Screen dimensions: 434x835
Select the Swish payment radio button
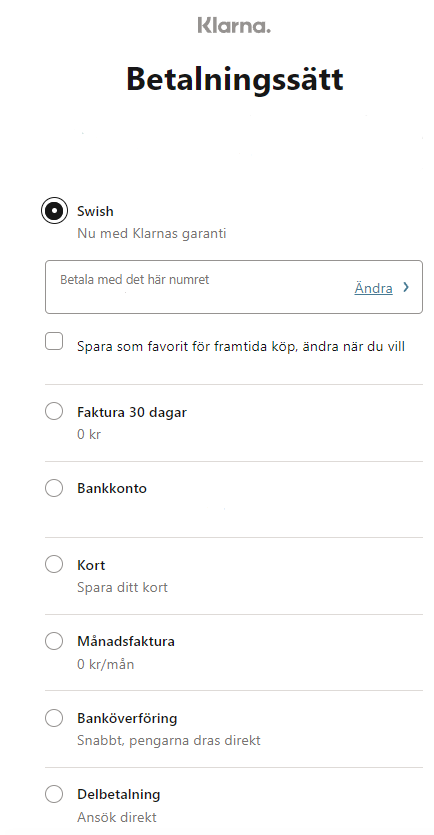click(54, 210)
